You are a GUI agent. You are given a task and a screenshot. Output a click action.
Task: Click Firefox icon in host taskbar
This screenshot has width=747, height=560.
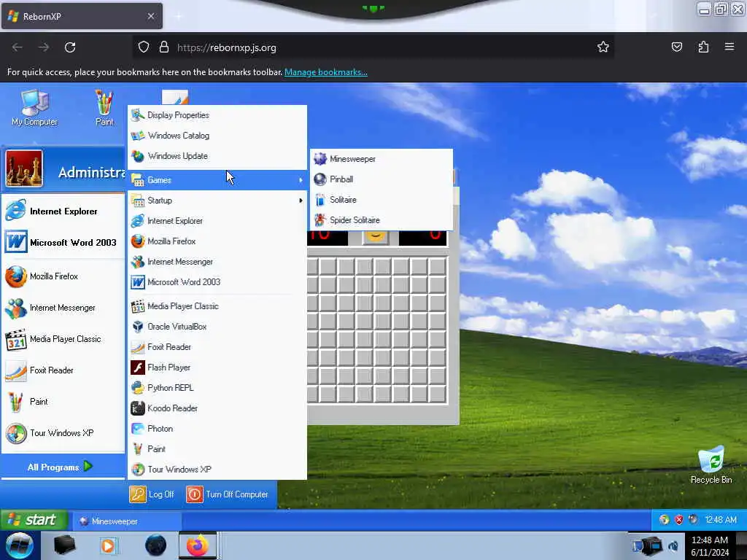[197, 545]
